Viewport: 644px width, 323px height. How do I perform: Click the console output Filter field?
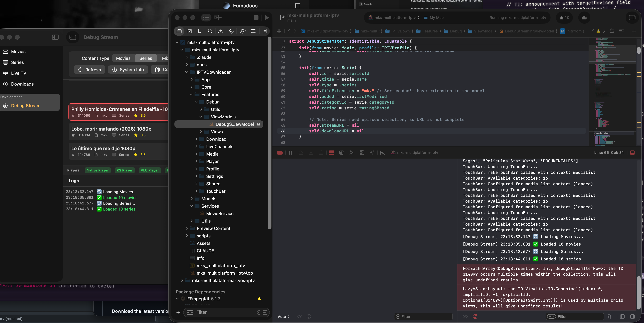[578, 317]
